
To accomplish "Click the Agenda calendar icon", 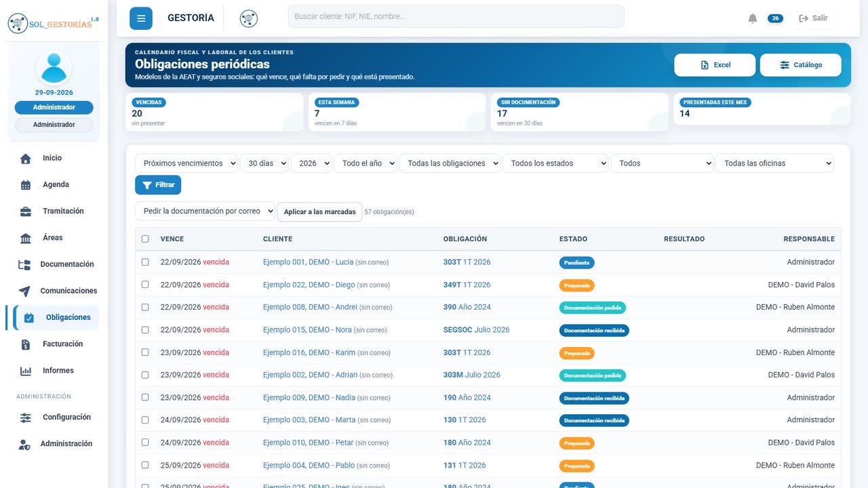I will coord(26,185).
